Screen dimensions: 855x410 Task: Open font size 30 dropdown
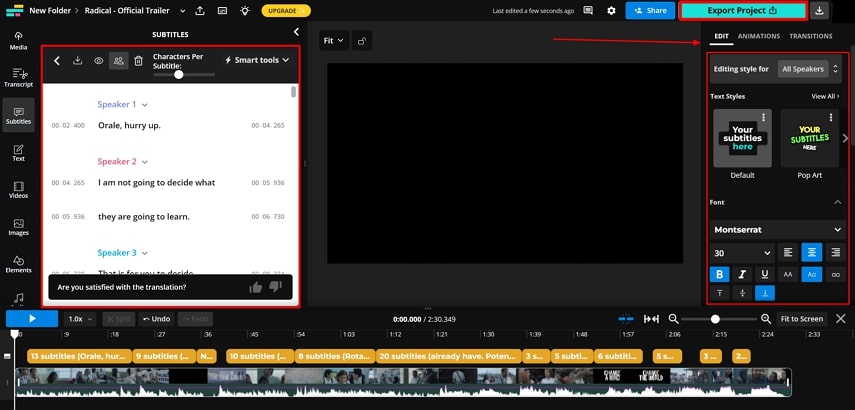click(x=742, y=253)
